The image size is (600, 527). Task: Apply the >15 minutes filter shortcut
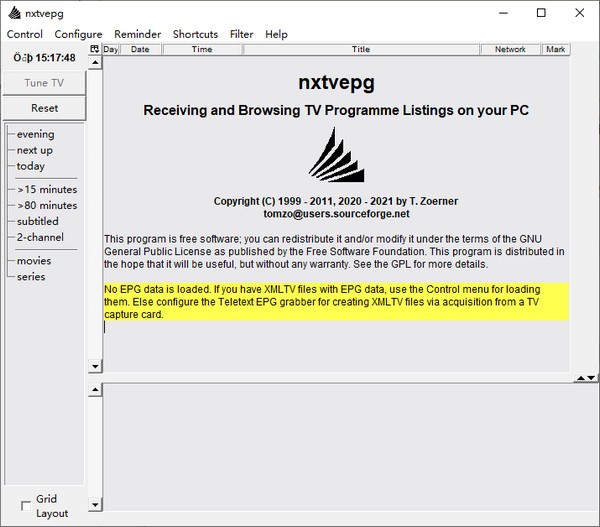point(47,189)
